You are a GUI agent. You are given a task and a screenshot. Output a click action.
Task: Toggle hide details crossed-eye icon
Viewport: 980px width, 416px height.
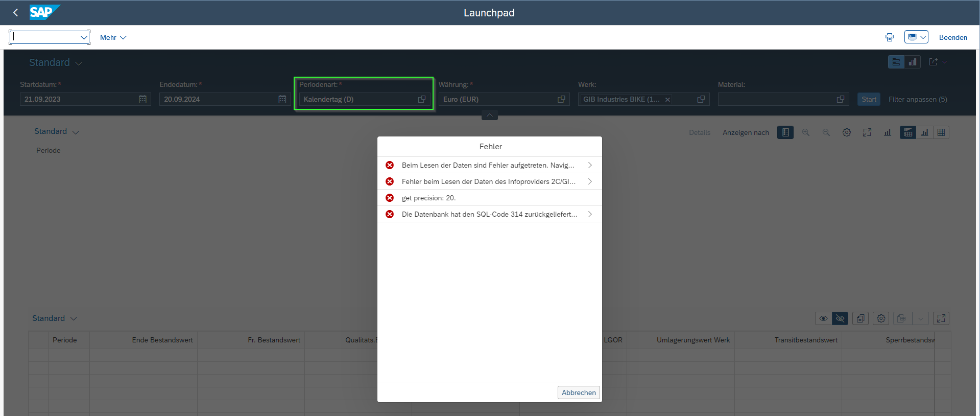click(840, 318)
